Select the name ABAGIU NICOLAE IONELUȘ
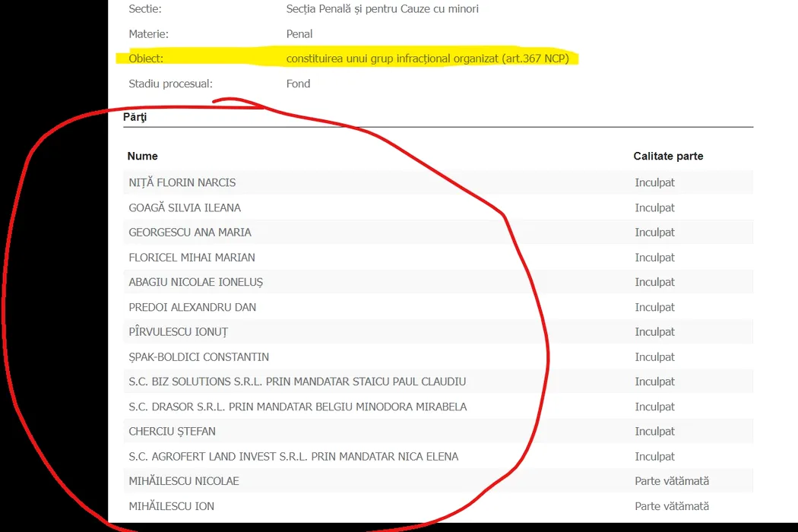This screenshot has width=798, height=532. pos(196,282)
